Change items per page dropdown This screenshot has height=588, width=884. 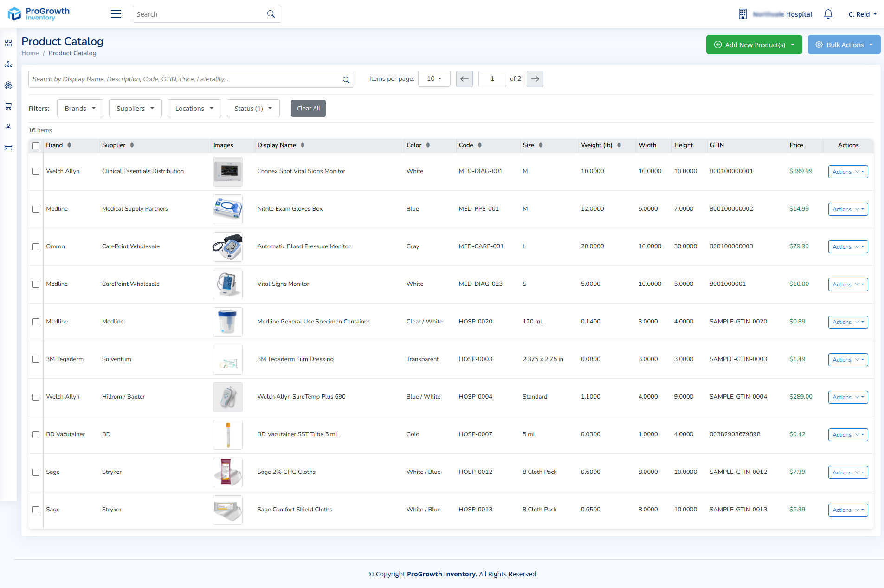click(434, 79)
